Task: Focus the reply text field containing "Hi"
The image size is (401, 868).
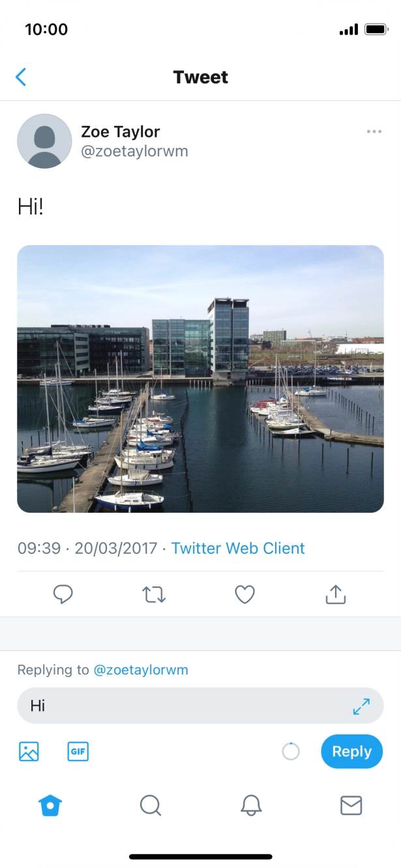Action: coord(183,706)
